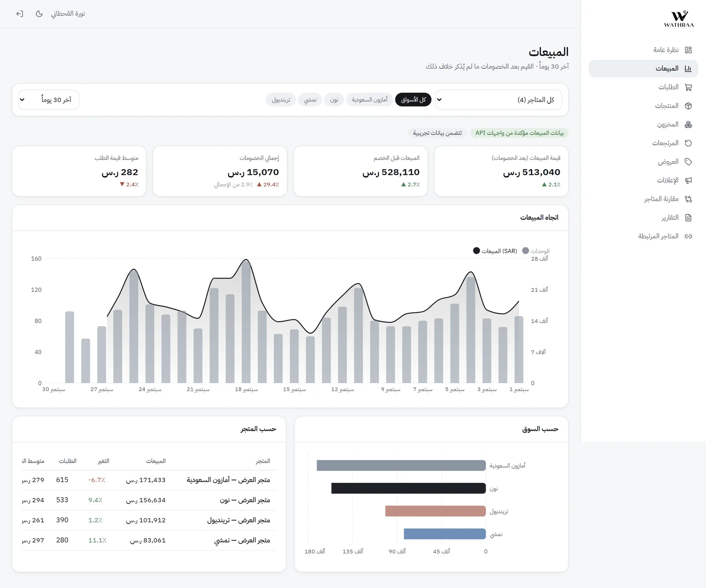Image resolution: width=706 pixels, height=588 pixels.
Task: Filter by نون marketplace chip
Action: (334, 100)
